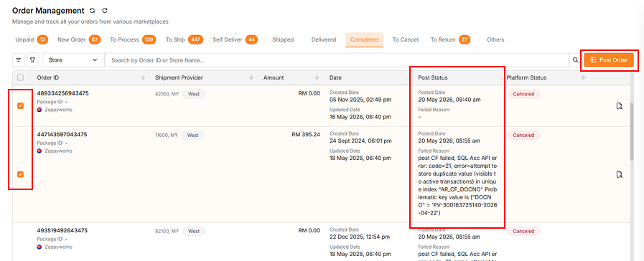Image resolution: width=644 pixels, height=261 pixels.
Task: Click order ID 493519492643475
Action: pos(62,230)
